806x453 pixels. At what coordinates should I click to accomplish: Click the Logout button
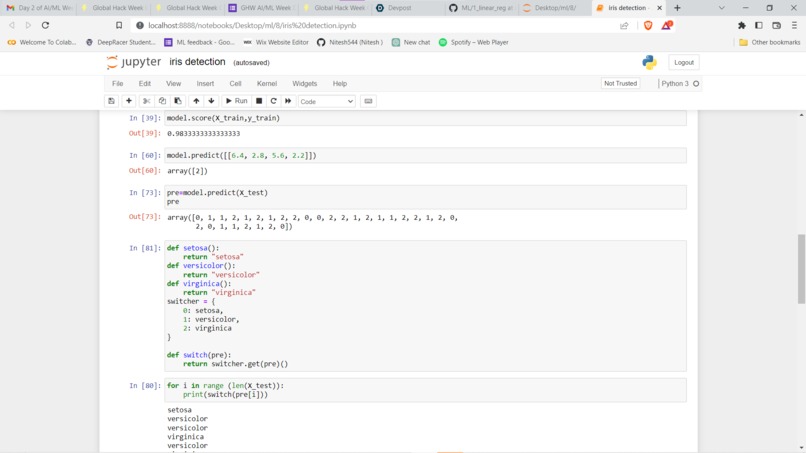click(x=684, y=62)
